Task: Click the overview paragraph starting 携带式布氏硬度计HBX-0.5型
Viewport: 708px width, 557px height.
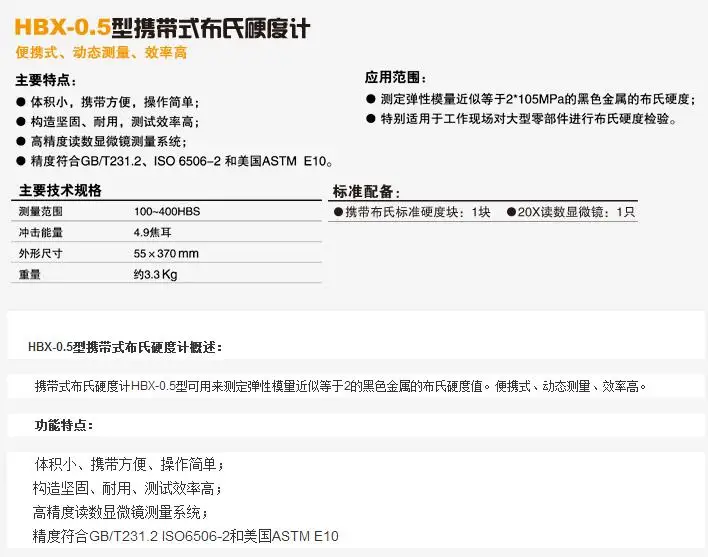Action: point(340,386)
